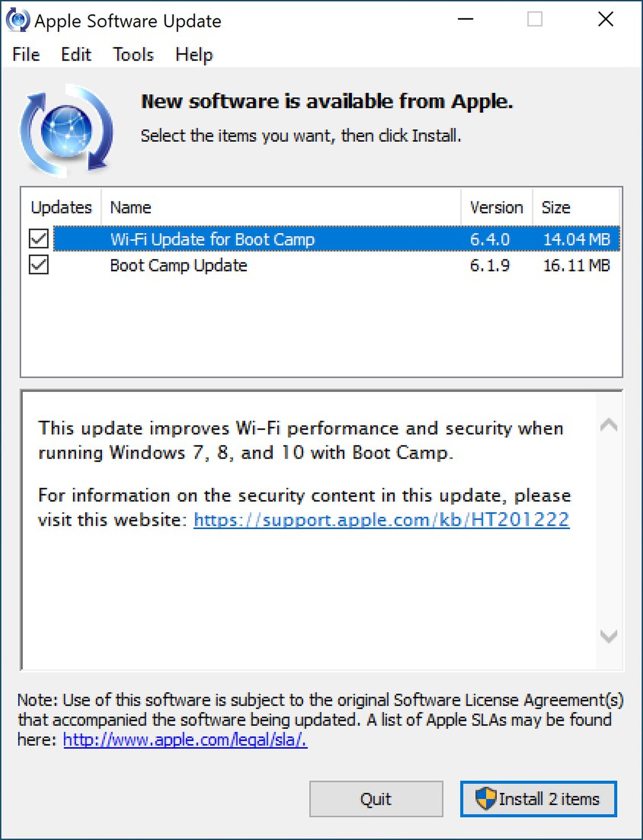Uncheck the Boot Camp Update checkbox
Viewport: 643px width, 840px height.
coord(39,265)
